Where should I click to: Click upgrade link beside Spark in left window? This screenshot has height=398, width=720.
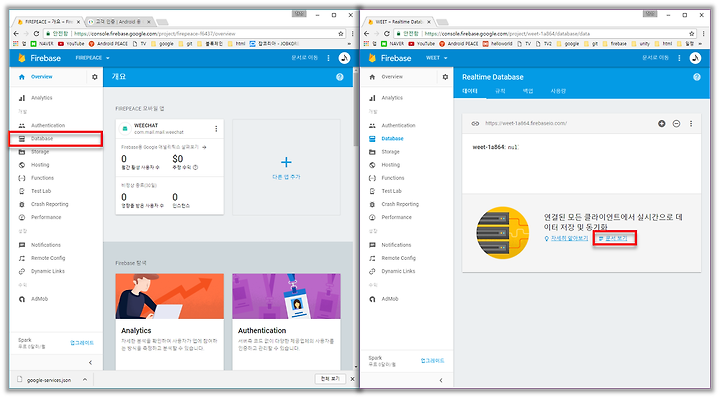coord(82,343)
